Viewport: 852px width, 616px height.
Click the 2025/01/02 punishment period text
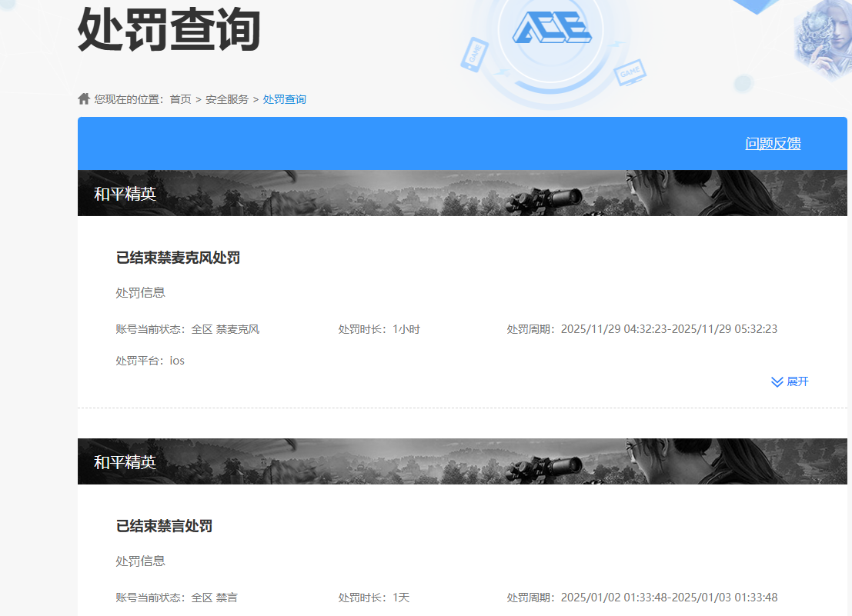pos(642,598)
